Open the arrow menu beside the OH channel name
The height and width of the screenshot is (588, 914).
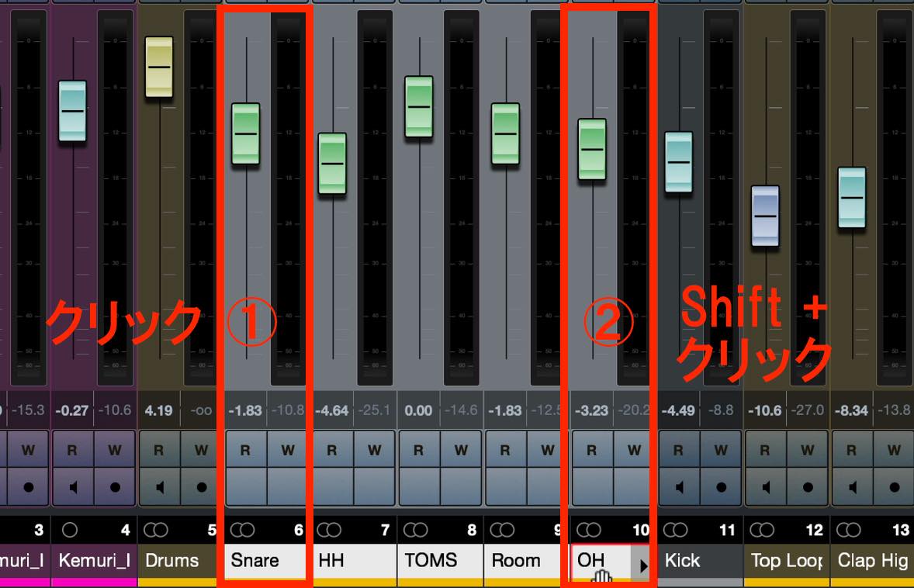click(642, 565)
